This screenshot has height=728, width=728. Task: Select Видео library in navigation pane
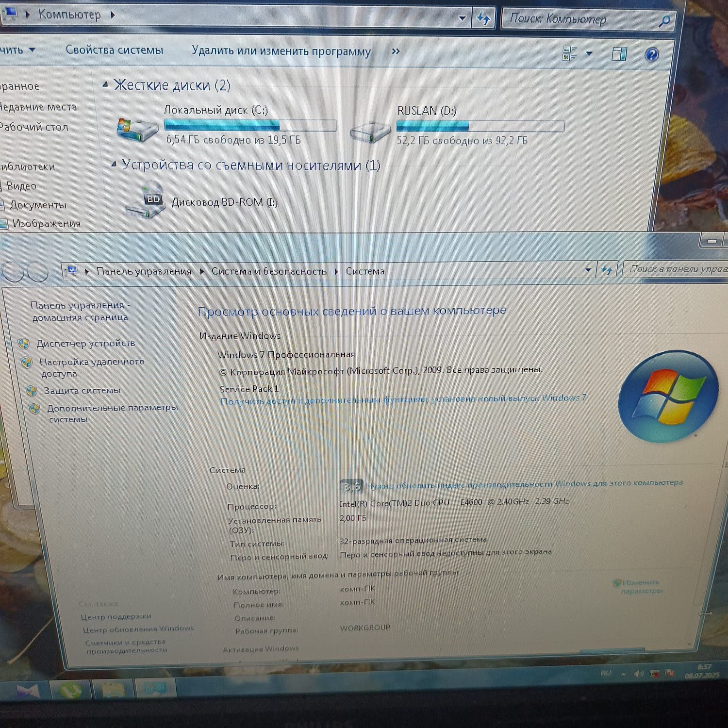click(x=21, y=186)
